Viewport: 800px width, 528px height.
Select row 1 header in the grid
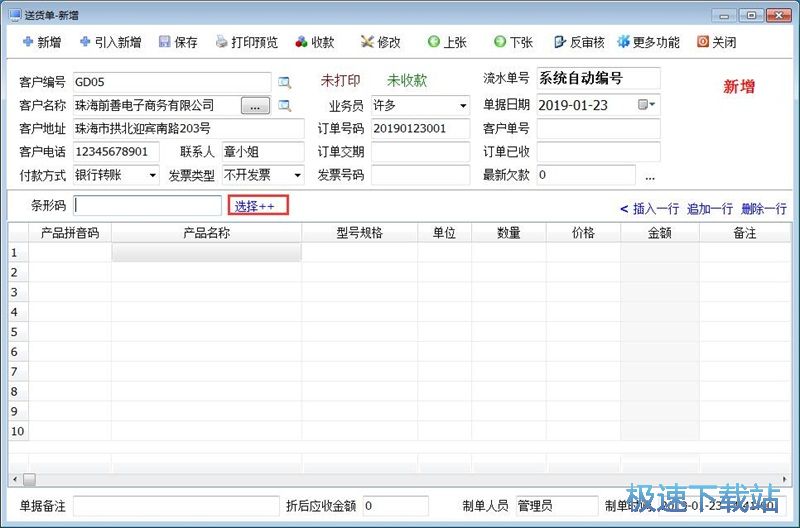pyautogui.click(x=18, y=253)
